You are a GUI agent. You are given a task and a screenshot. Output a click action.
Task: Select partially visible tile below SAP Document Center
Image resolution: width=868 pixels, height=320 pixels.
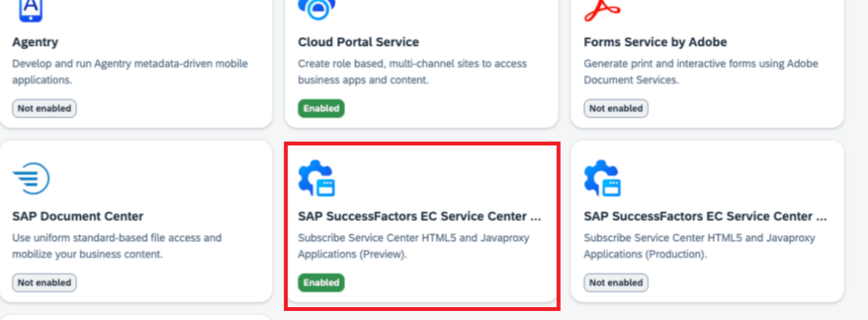coord(136,317)
